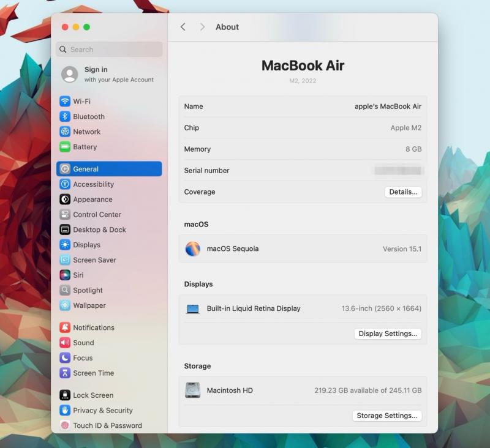Choose Network label in sidebar
The image size is (490, 448).
tap(87, 132)
